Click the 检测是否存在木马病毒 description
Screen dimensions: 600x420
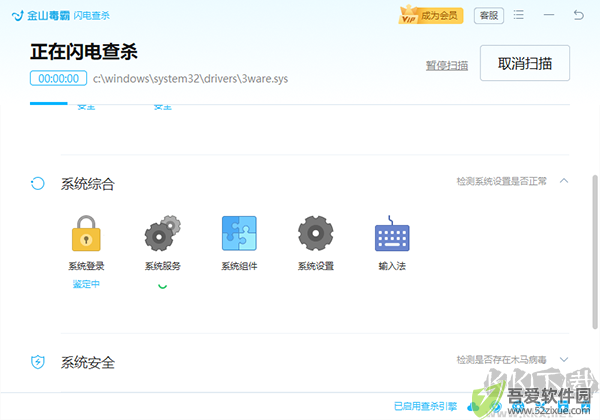pyautogui.click(x=501, y=360)
